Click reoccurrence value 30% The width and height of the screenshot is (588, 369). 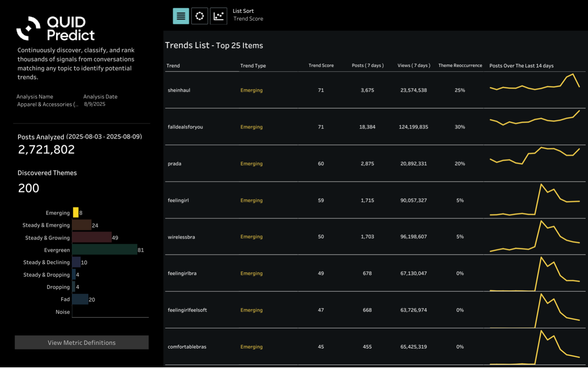[460, 127]
